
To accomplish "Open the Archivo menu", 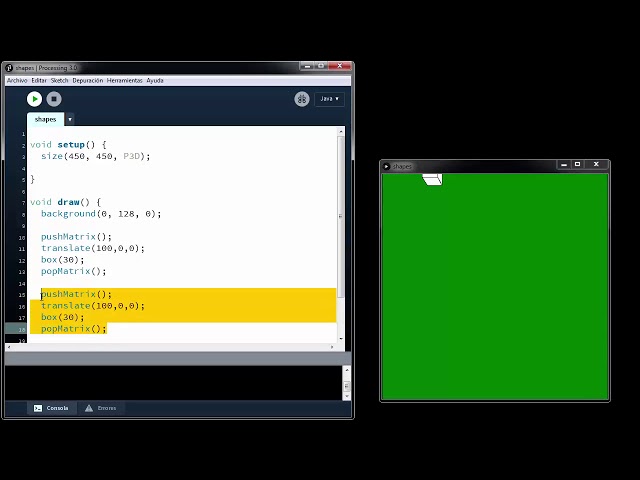I will (17, 80).
